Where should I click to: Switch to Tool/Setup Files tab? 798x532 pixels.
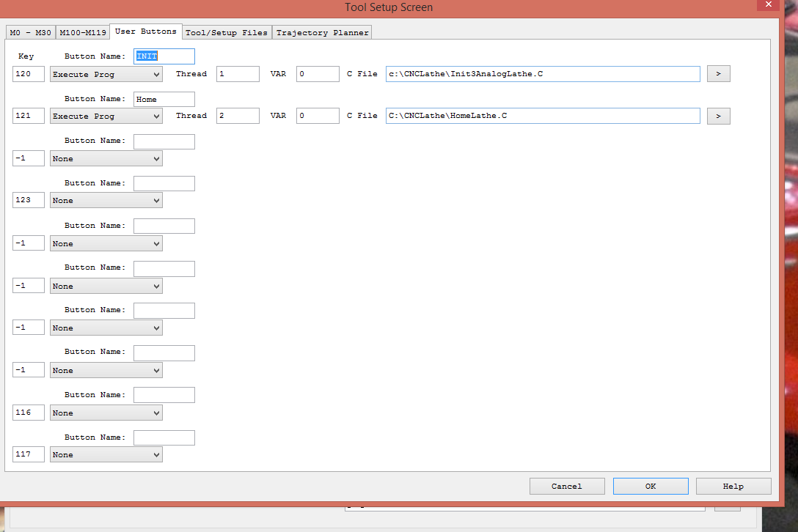227,32
